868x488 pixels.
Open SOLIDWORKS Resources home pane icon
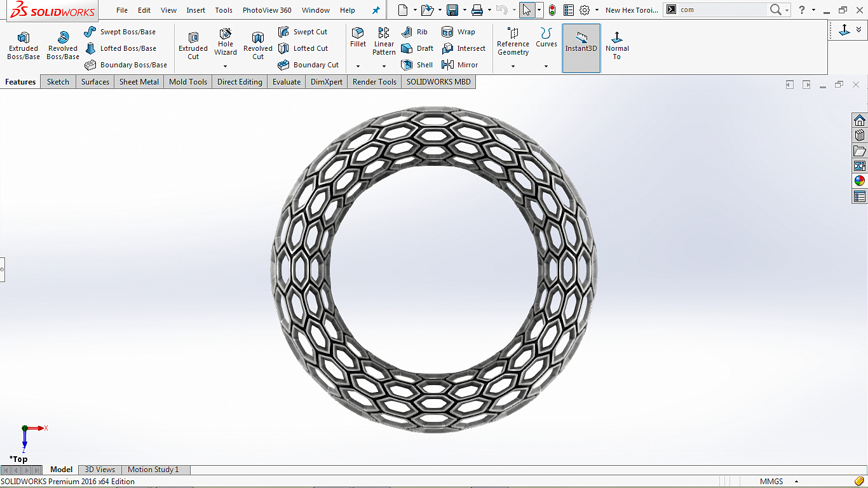pos(859,121)
